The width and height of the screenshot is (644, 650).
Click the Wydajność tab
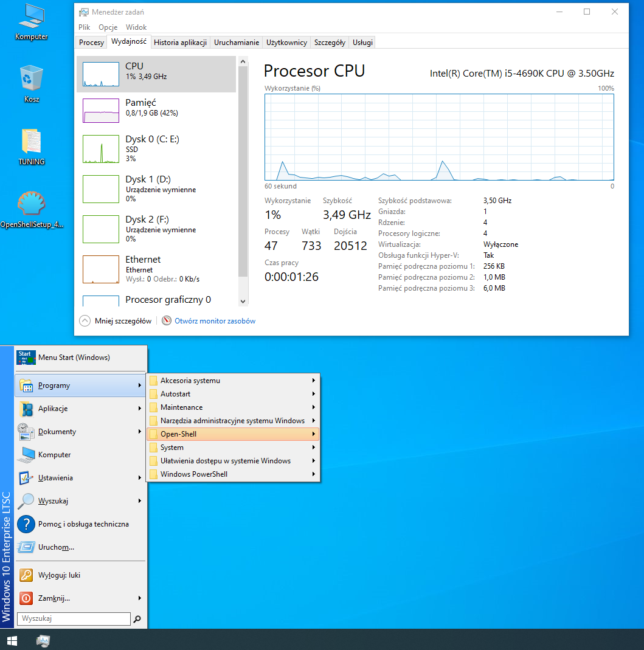[x=128, y=41]
